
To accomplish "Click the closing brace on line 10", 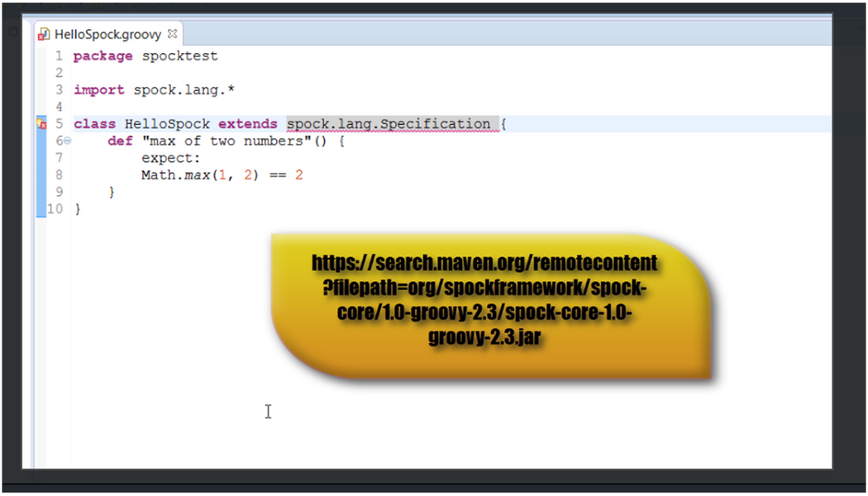I will [x=78, y=209].
